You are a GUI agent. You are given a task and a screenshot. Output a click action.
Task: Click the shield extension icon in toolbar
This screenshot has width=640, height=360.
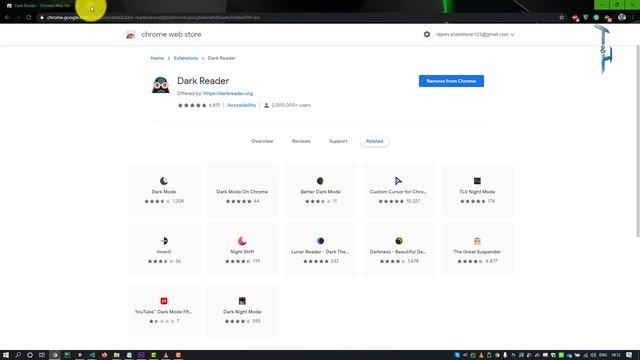[586, 18]
